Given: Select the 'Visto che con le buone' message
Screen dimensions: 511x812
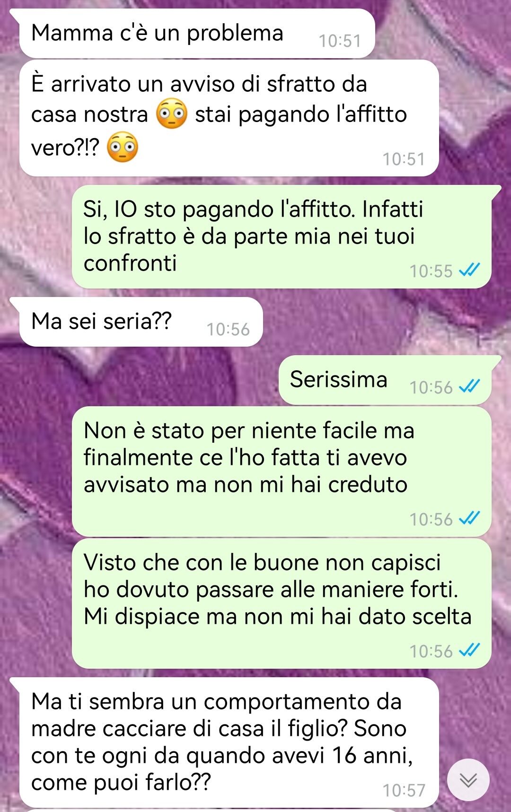Looking at the screenshot, I should 282,603.
